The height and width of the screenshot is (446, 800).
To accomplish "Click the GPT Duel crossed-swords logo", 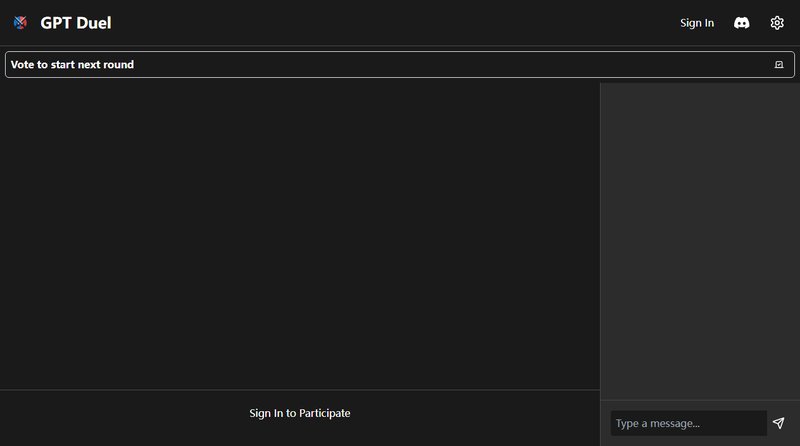I will click(20, 23).
